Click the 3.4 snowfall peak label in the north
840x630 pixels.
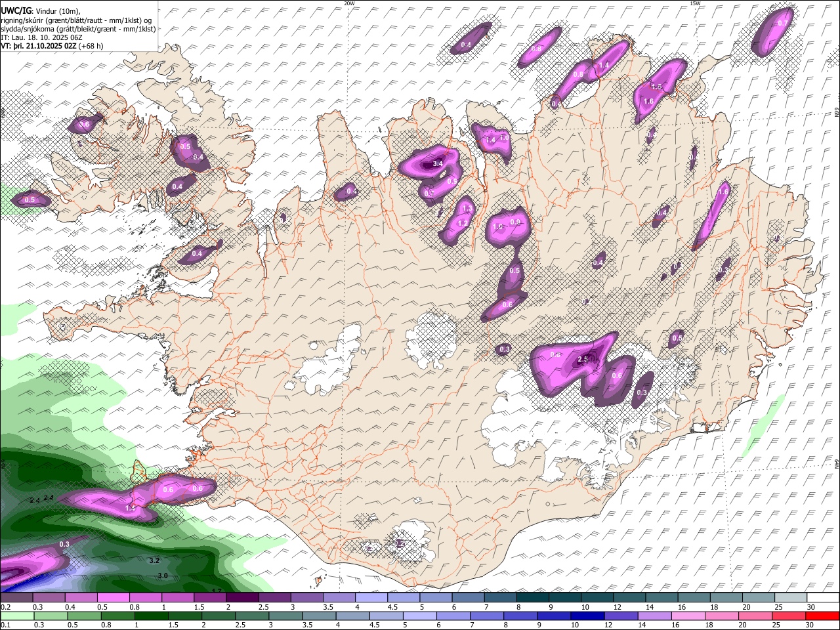(438, 163)
